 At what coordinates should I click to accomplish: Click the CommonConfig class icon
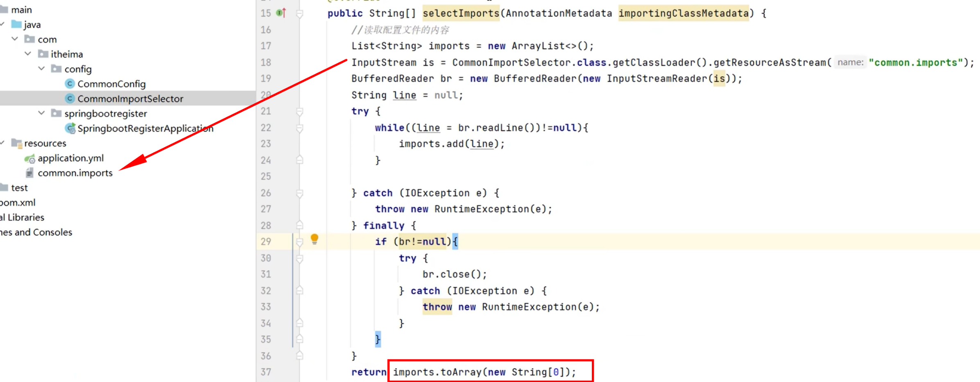click(70, 84)
